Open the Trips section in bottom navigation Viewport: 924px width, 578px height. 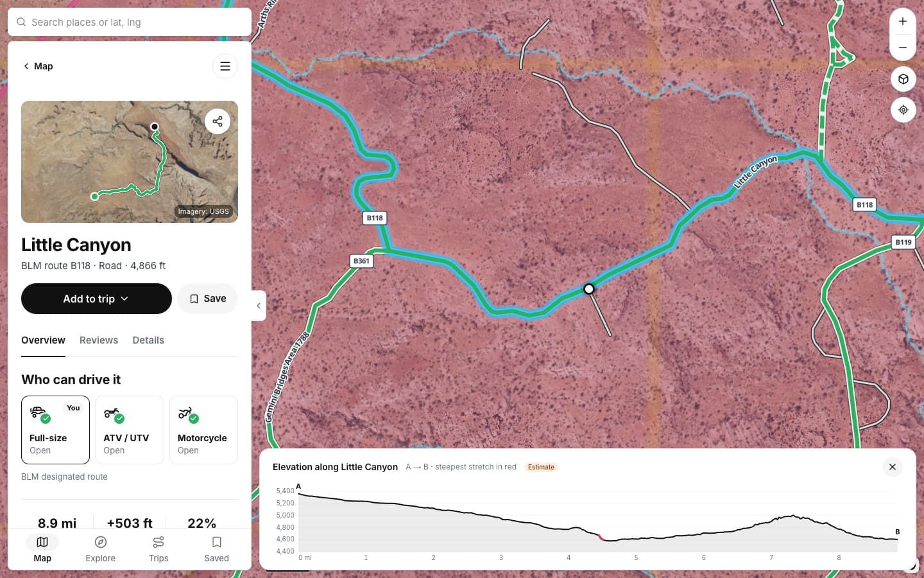coord(158,549)
